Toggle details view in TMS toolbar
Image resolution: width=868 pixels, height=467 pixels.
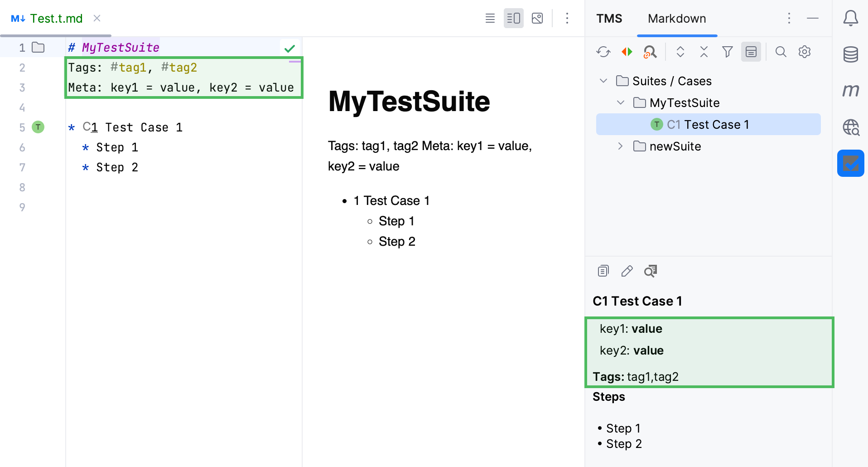pos(751,52)
